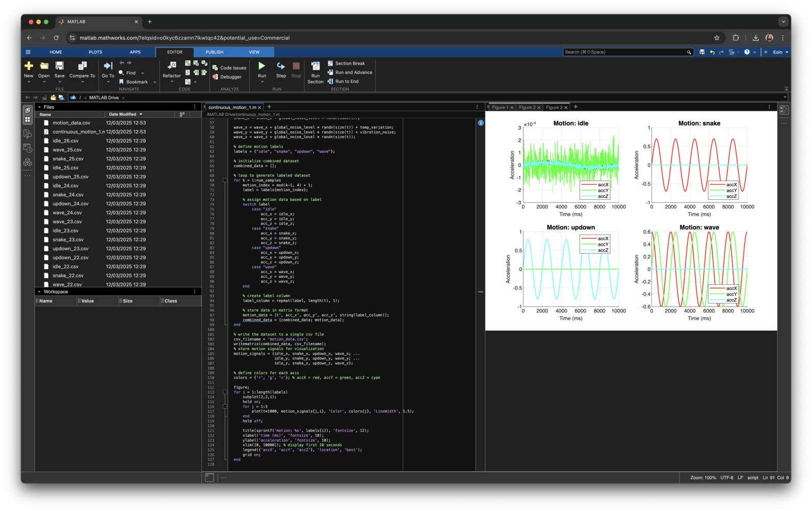Click the Compare To icon
The width and height of the screenshot is (812, 511).
click(x=82, y=66)
